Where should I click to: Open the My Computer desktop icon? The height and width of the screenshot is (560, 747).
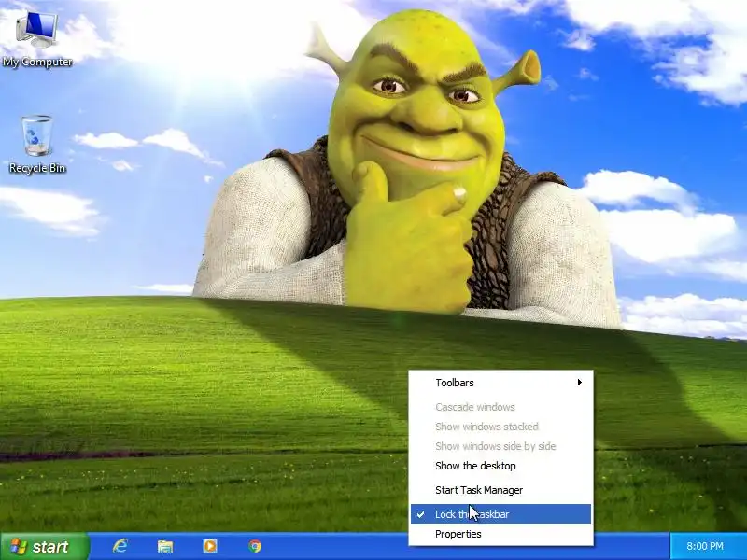click(x=37, y=39)
